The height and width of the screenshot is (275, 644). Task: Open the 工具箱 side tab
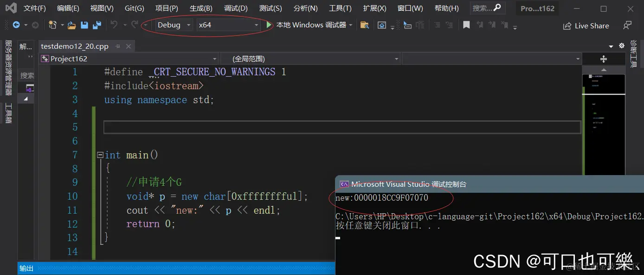pyautogui.click(x=8, y=113)
